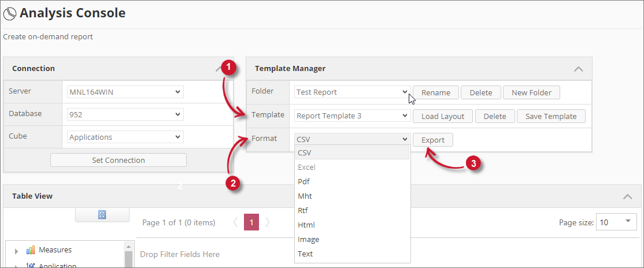
Task: Select Text in format list
Action: 353,254
